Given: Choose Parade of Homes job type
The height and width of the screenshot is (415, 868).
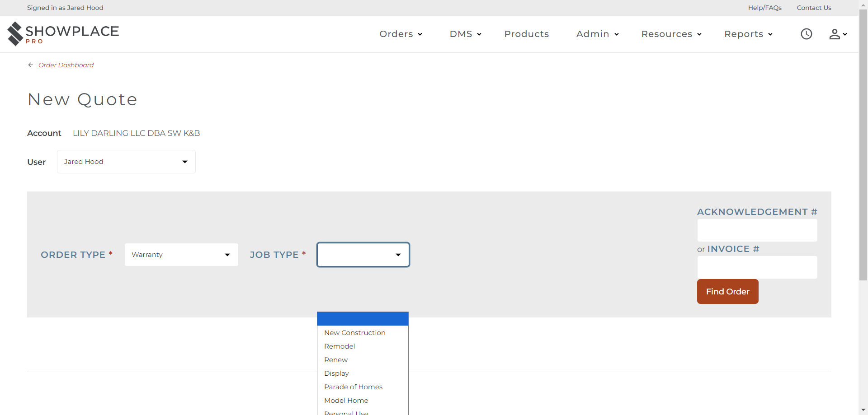Looking at the screenshot, I should click(363, 387).
